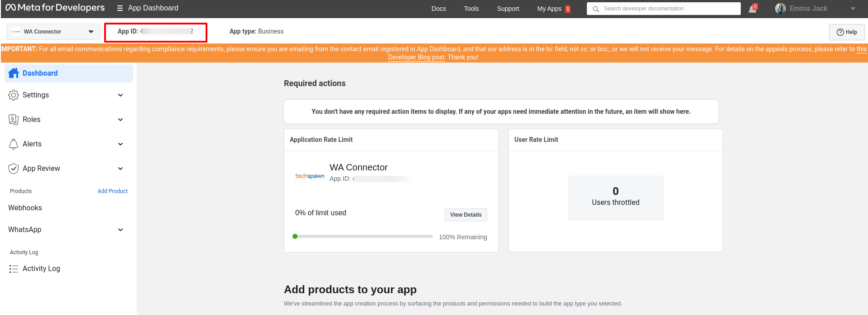Click the Add Product link
Viewport: 868px width, 315px height.
pos(112,191)
